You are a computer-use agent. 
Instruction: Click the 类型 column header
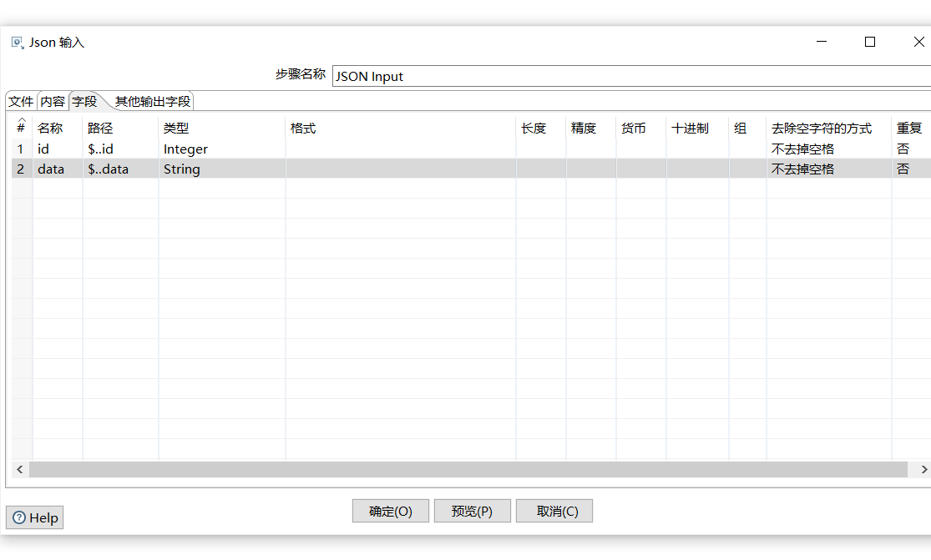tap(222, 128)
